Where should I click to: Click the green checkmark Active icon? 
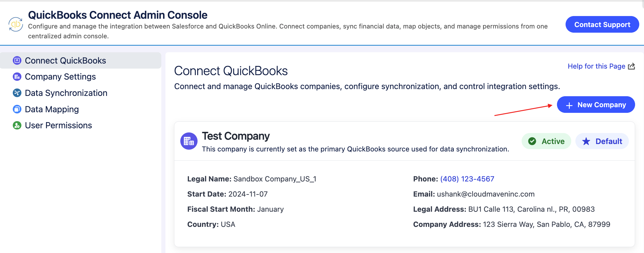tap(532, 141)
